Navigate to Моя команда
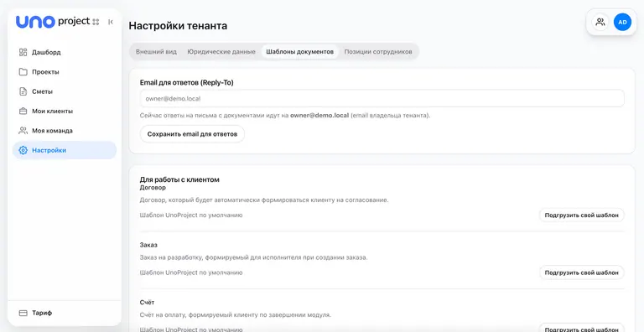The image size is (644, 332). click(x=65, y=131)
